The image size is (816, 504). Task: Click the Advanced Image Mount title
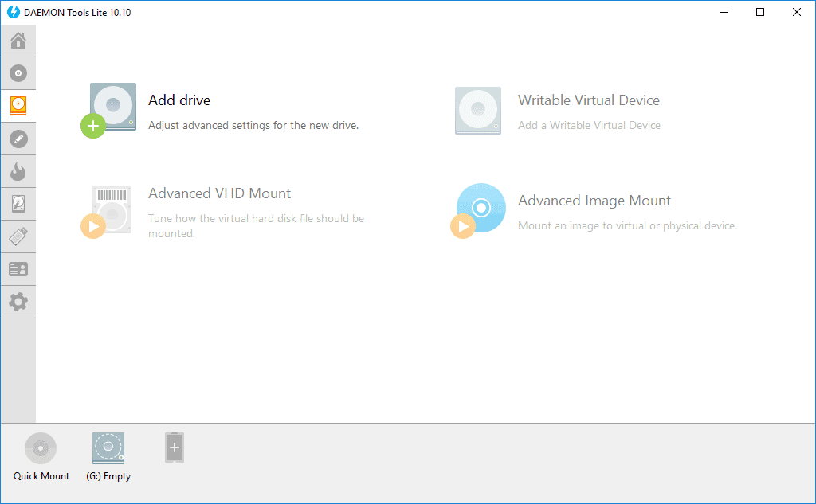tap(594, 201)
